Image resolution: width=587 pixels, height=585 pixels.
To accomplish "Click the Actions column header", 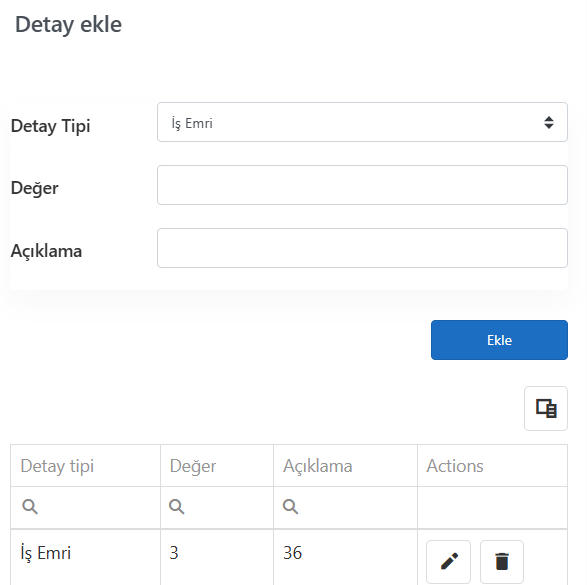I will (x=492, y=466).
